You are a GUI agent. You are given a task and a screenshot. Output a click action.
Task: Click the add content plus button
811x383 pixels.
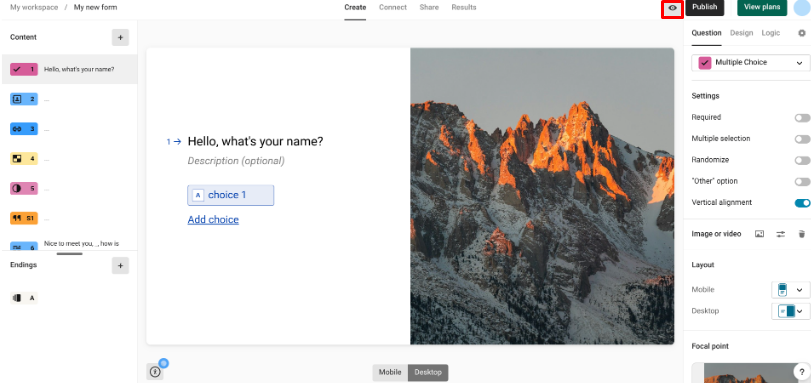[x=120, y=37]
